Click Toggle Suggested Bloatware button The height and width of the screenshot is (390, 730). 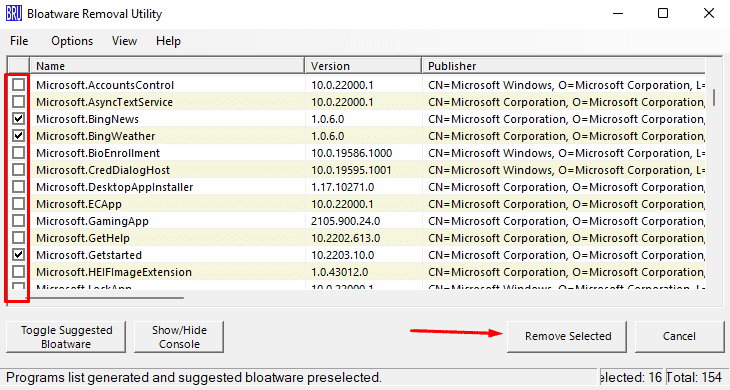(66, 337)
